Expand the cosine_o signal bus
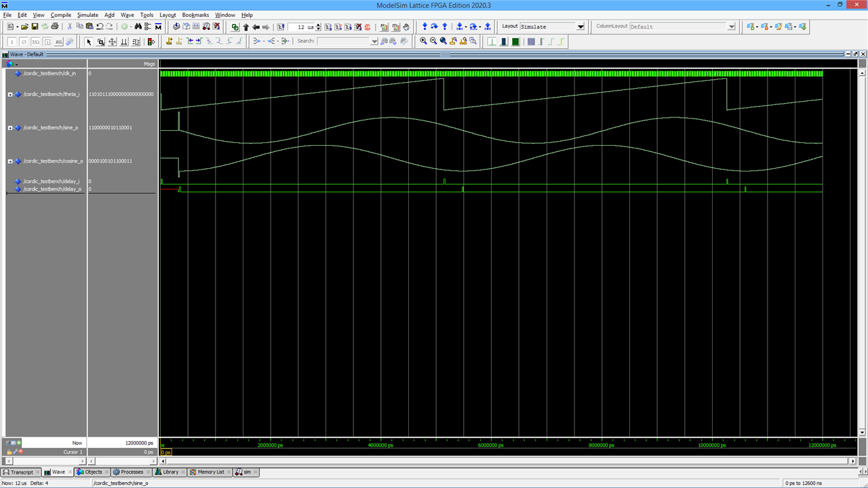This screenshot has width=868, height=488. pos(10,161)
